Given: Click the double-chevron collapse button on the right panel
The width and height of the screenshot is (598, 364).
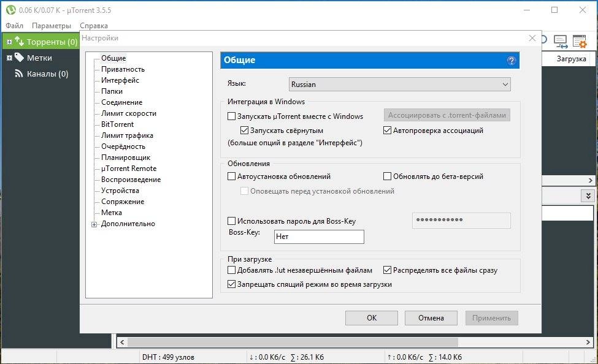Looking at the screenshot, I should point(588,196).
